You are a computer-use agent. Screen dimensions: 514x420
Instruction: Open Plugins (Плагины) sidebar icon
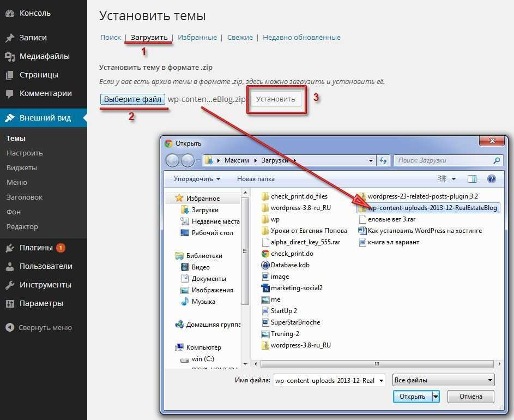9,248
